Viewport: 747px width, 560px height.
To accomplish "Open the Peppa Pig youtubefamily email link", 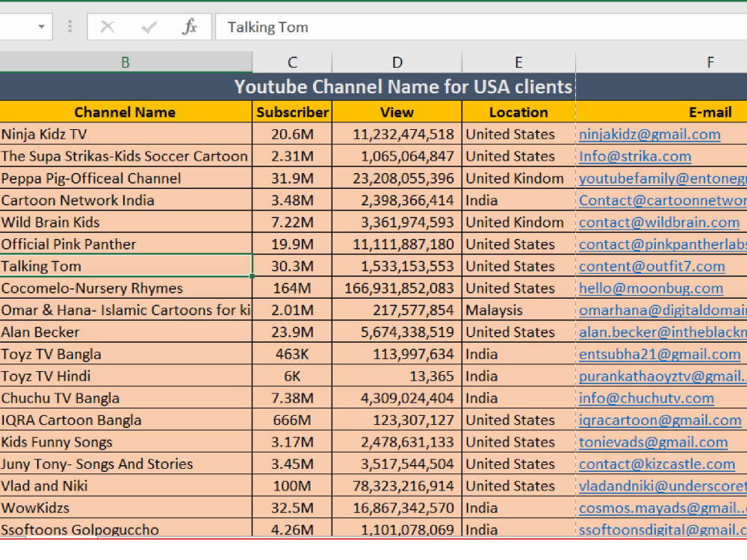I will pos(663,178).
